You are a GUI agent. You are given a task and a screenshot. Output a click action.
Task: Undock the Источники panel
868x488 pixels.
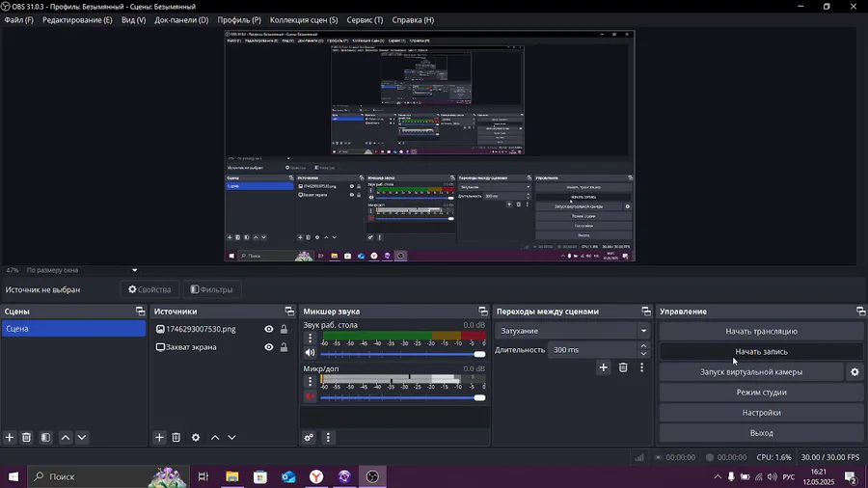click(289, 312)
